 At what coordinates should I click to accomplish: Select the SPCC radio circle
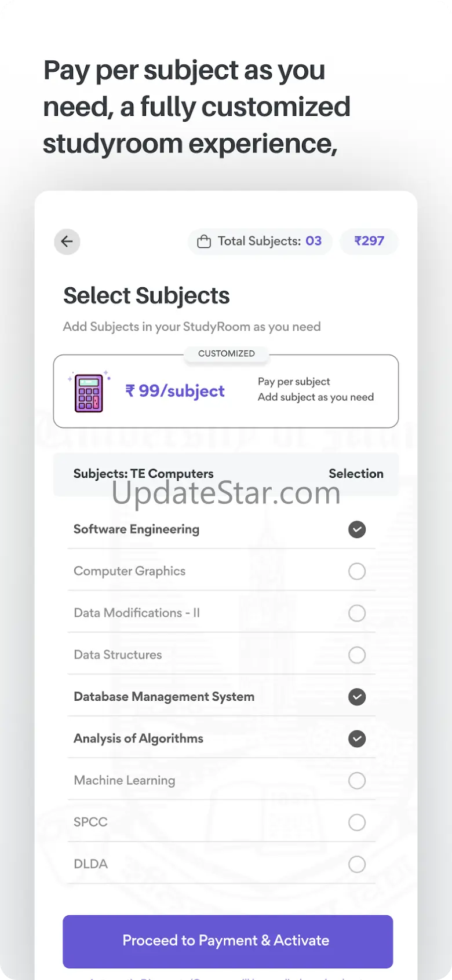pyautogui.click(x=357, y=822)
